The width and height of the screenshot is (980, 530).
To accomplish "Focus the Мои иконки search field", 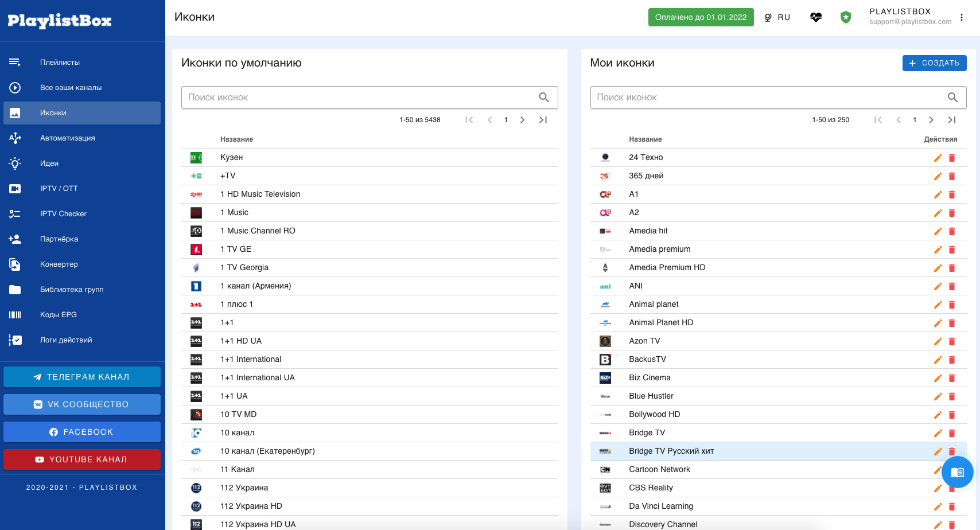I will [779, 98].
